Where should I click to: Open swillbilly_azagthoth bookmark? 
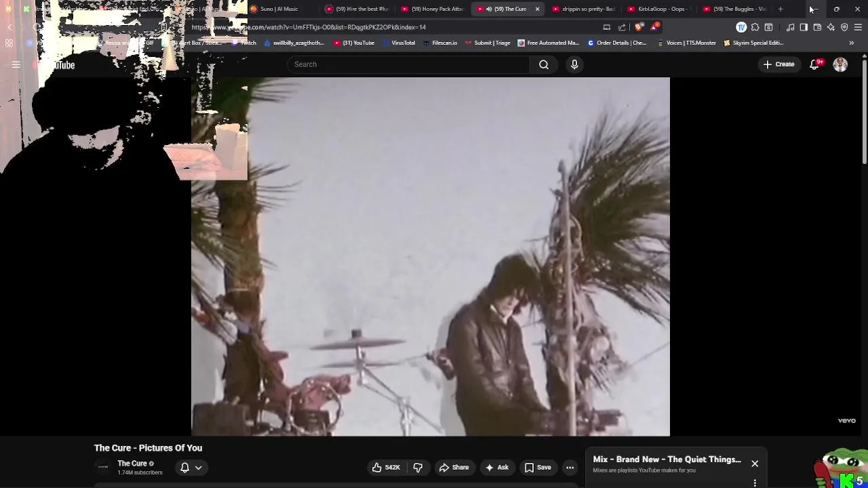coord(294,43)
